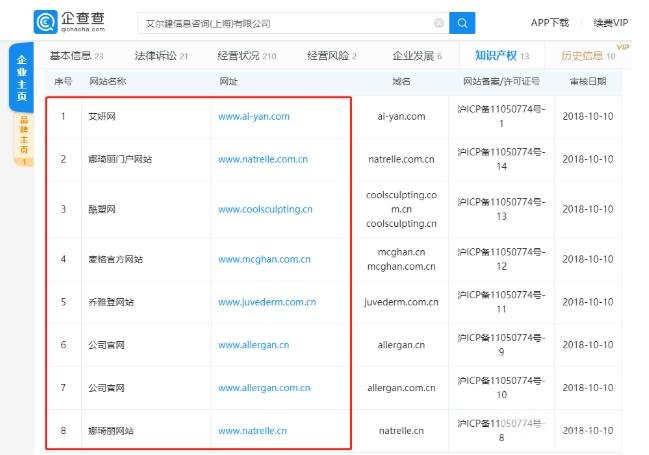Select the 知识产权 tab
This screenshot has height=455, width=649.
502,55
